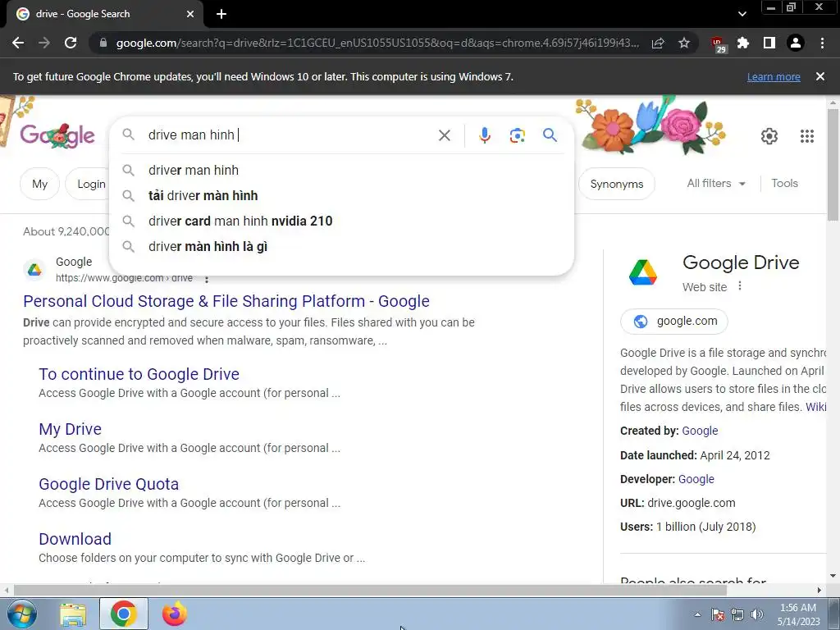Click the forward navigation arrow
The height and width of the screenshot is (630, 840).
(44, 43)
